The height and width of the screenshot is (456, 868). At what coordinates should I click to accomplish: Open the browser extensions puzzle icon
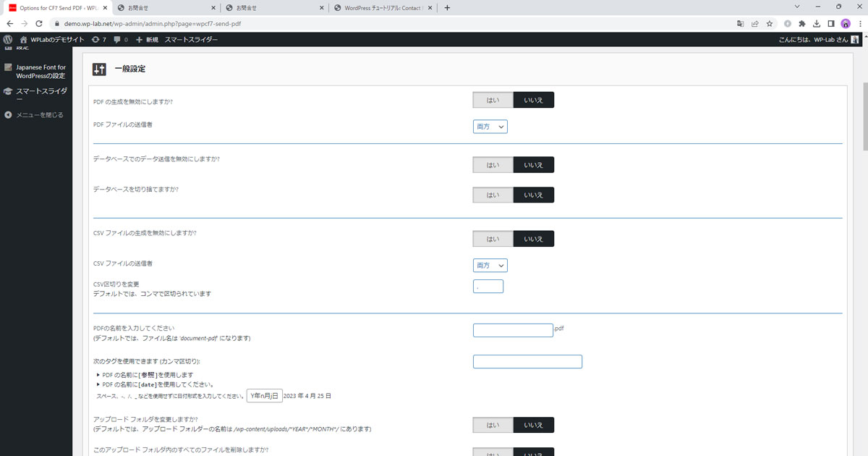[801, 23]
